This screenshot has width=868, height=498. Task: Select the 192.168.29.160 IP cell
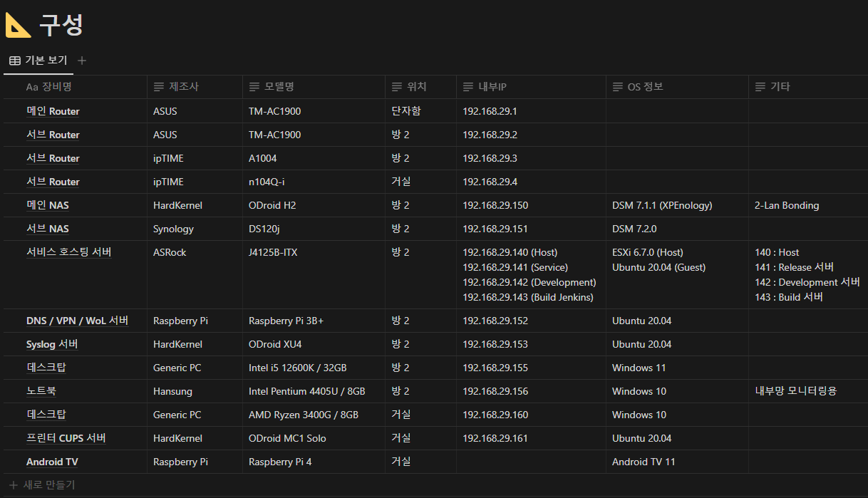(531, 414)
